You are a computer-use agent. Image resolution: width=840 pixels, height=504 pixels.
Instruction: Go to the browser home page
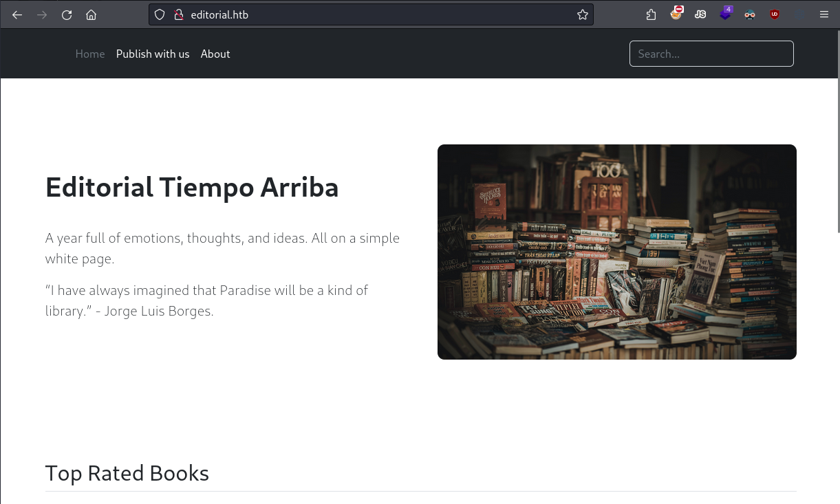91,14
